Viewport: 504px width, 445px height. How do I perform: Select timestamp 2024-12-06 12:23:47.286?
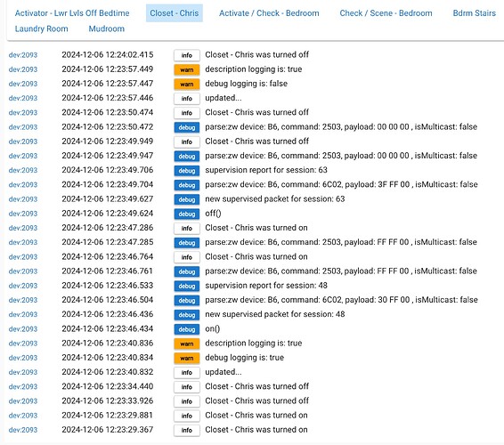coord(108,228)
